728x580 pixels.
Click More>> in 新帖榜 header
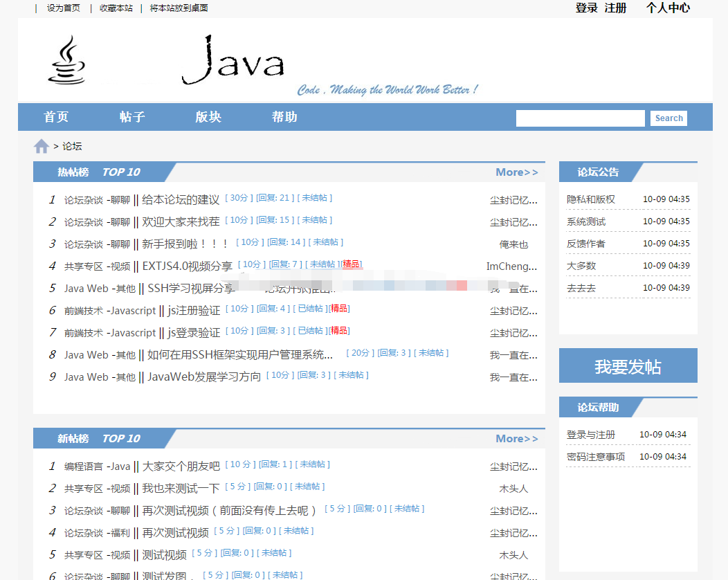517,439
